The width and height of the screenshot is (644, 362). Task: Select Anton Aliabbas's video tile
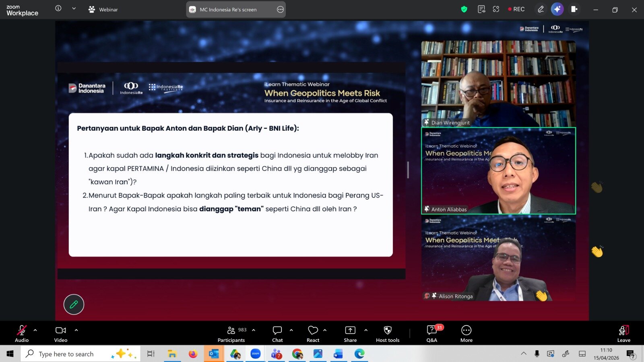coord(498,171)
